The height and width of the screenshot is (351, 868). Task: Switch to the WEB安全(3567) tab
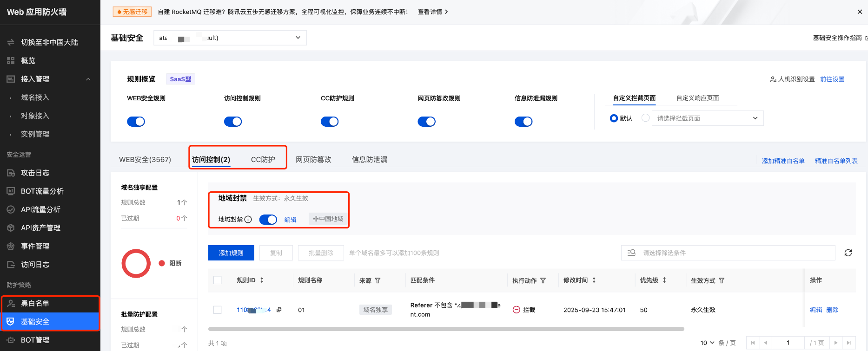pos(145,160)
